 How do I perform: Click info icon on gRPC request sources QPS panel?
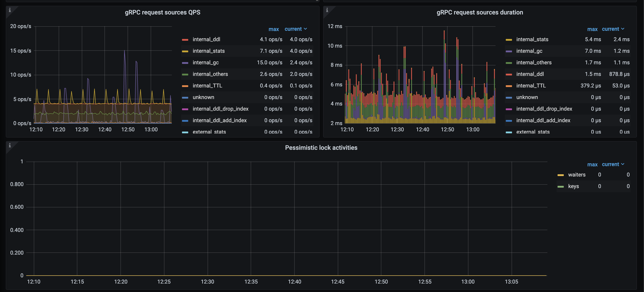10,10
